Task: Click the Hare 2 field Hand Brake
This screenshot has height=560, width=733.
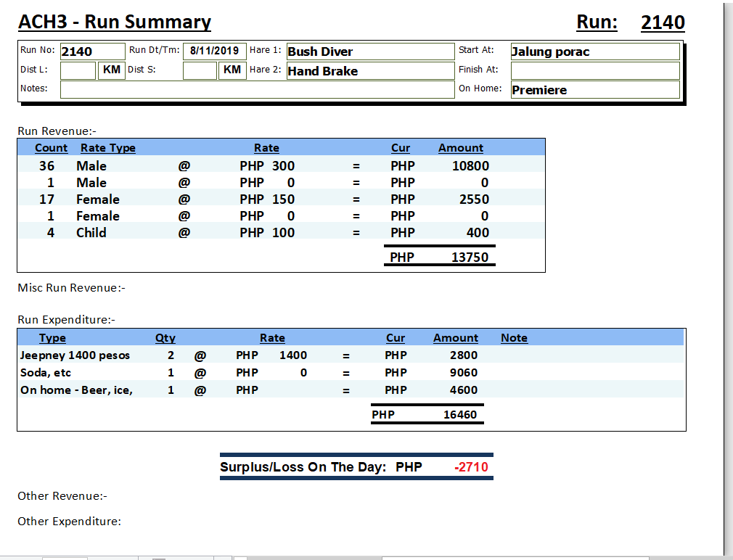Action: click(x=369, y=71)
